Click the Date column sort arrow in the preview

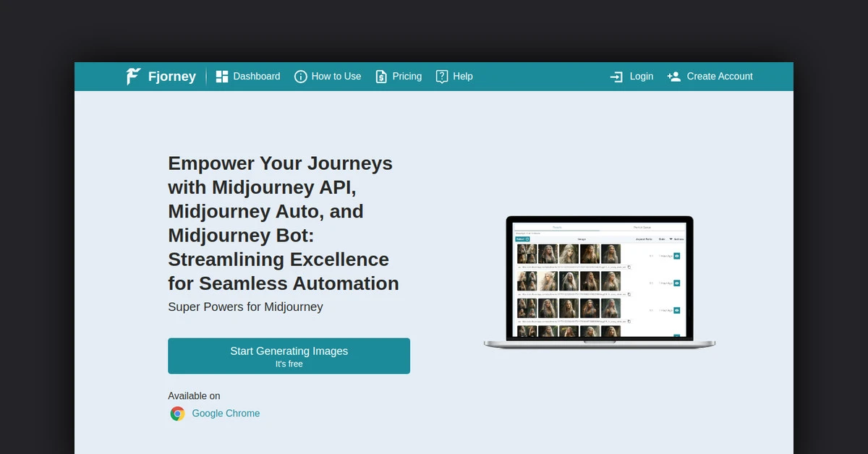point(671,239)
